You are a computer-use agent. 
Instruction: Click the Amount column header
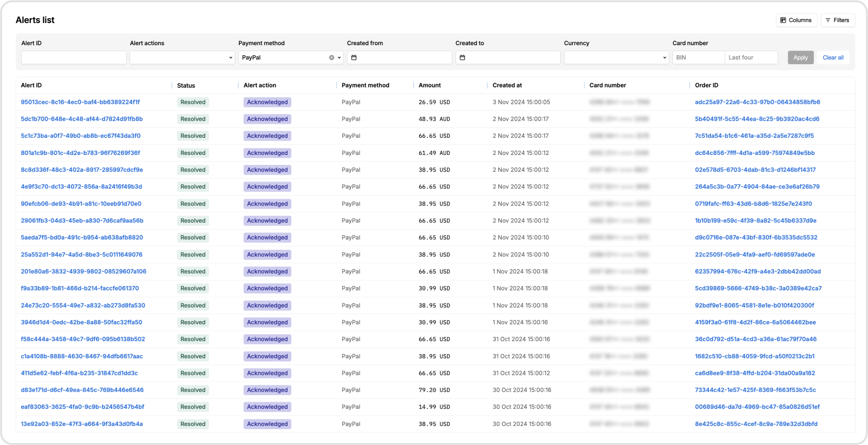tap(429, 85)
